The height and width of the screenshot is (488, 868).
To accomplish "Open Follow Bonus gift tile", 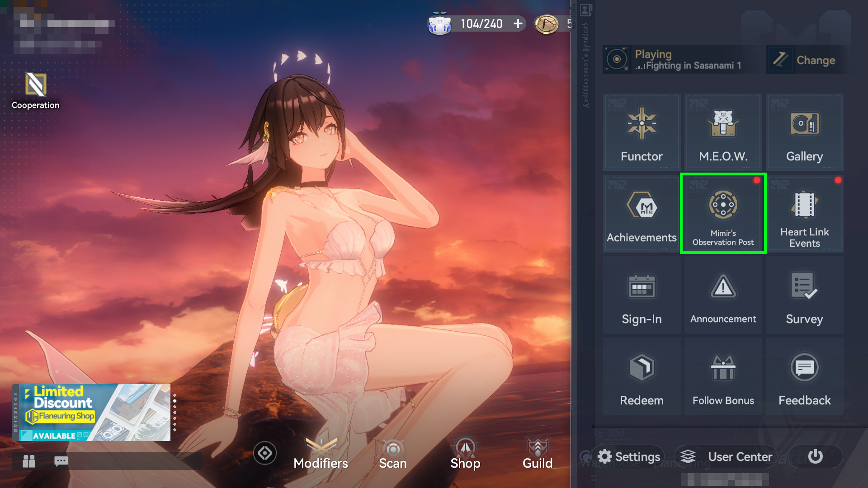I will pyautogui.click(x=723, y=377).
